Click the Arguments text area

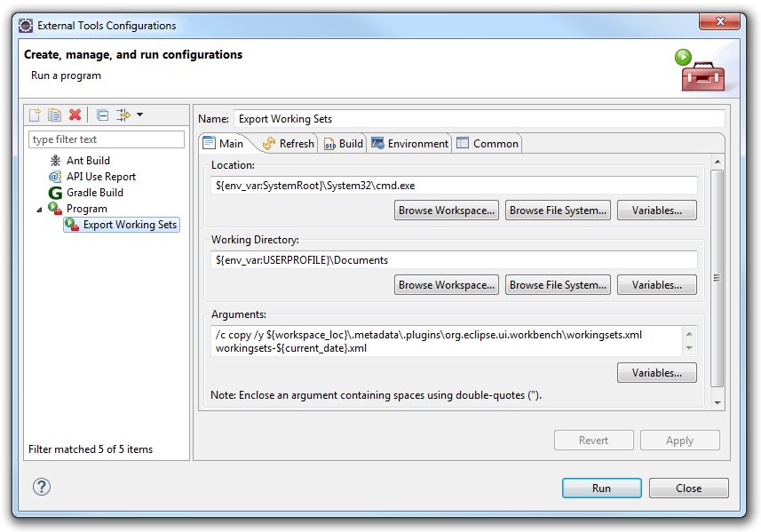coord(447,341)
